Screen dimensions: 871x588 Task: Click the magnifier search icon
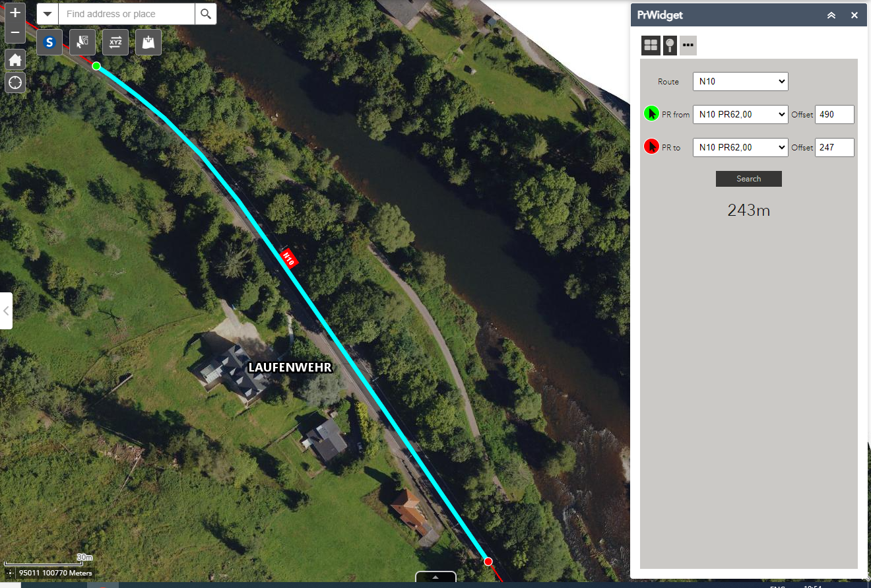206,14
